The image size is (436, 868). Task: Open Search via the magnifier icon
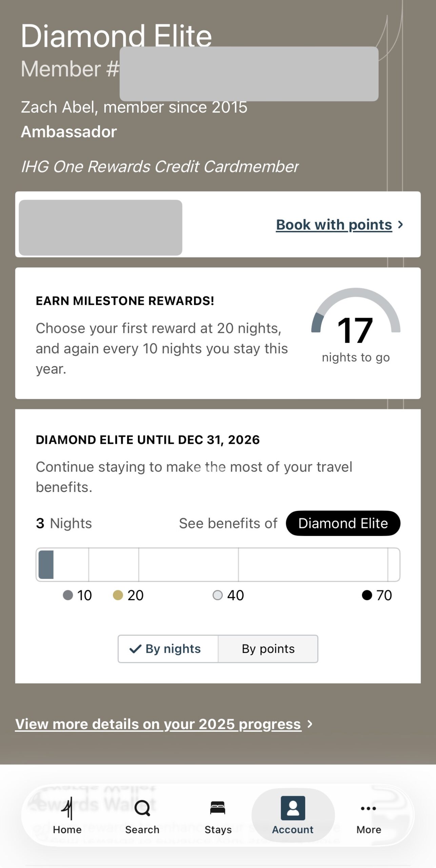[142, 808]
